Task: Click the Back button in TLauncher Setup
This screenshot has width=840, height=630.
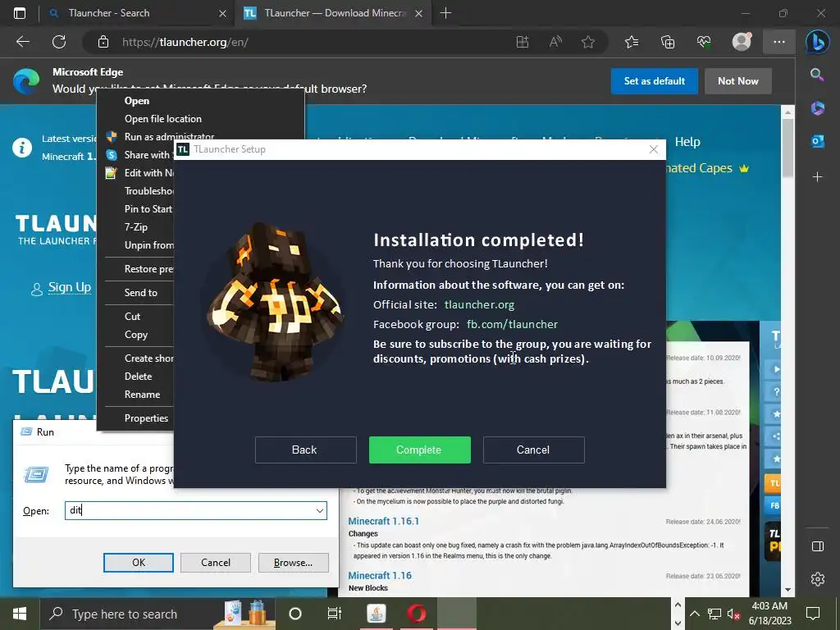Action: click(x=305, y=450)
